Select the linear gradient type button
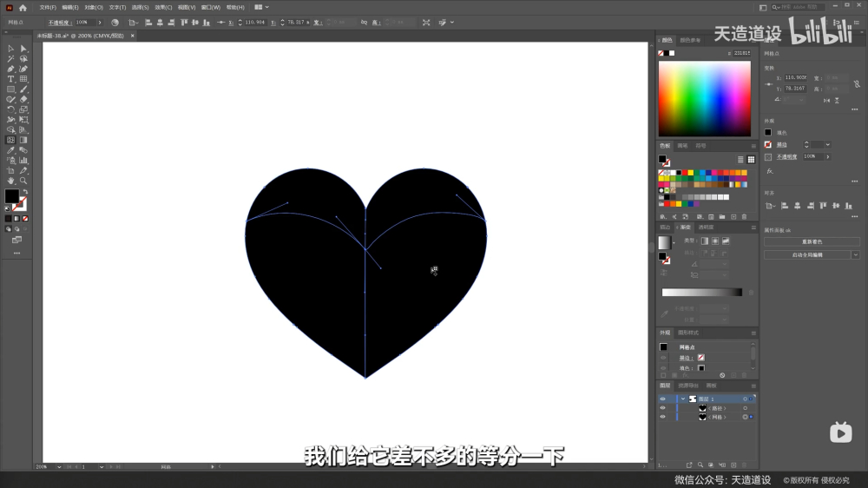 (705, 241)
